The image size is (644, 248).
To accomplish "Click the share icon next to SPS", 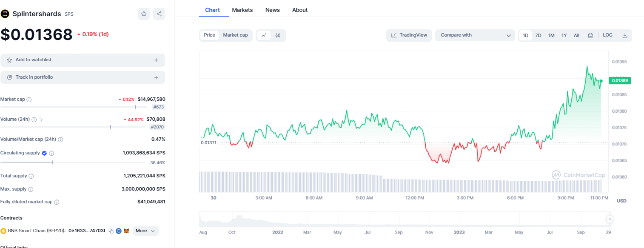I will tap(159, 14).
